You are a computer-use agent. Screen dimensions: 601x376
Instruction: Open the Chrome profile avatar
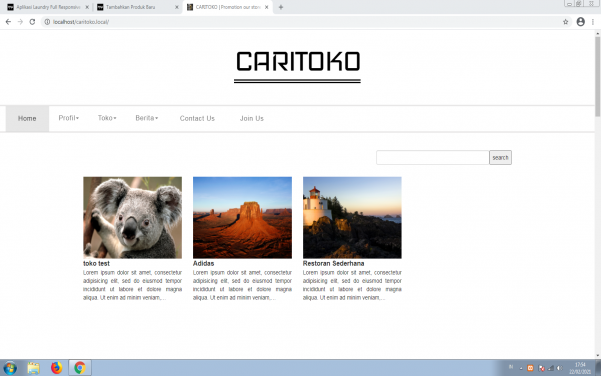pos(581,22)
